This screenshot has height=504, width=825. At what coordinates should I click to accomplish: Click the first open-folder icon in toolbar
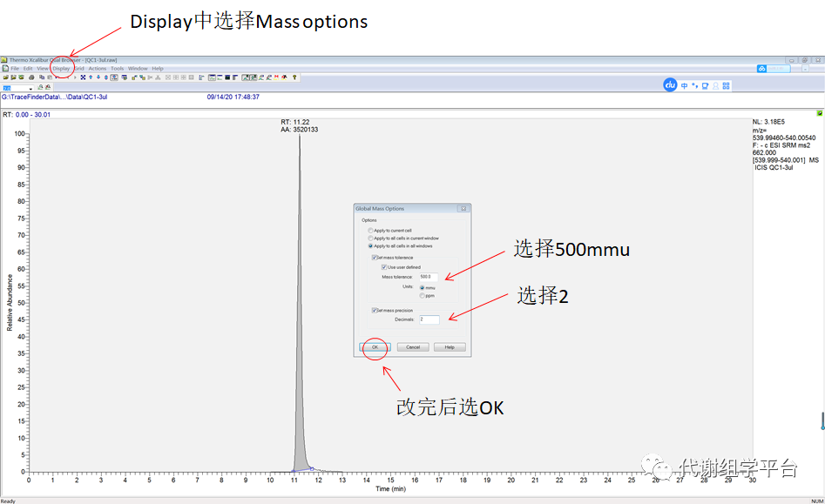tap(6, 77)
